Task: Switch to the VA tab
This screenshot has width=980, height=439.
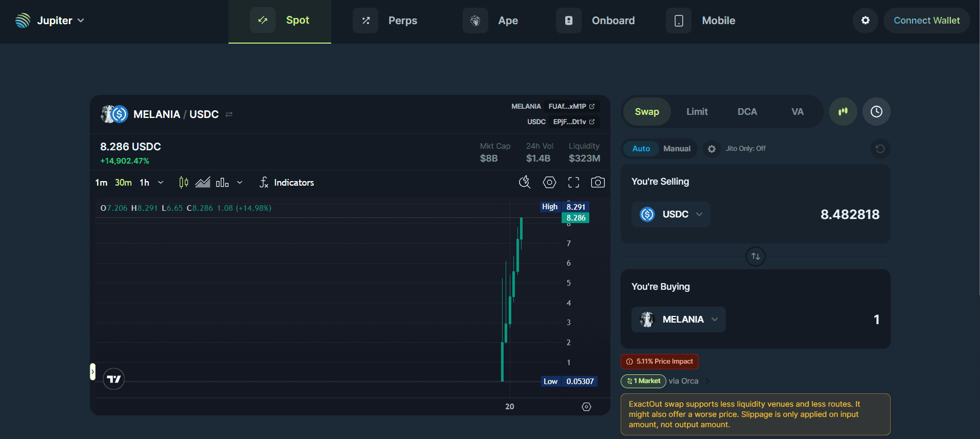Action: 797,112
